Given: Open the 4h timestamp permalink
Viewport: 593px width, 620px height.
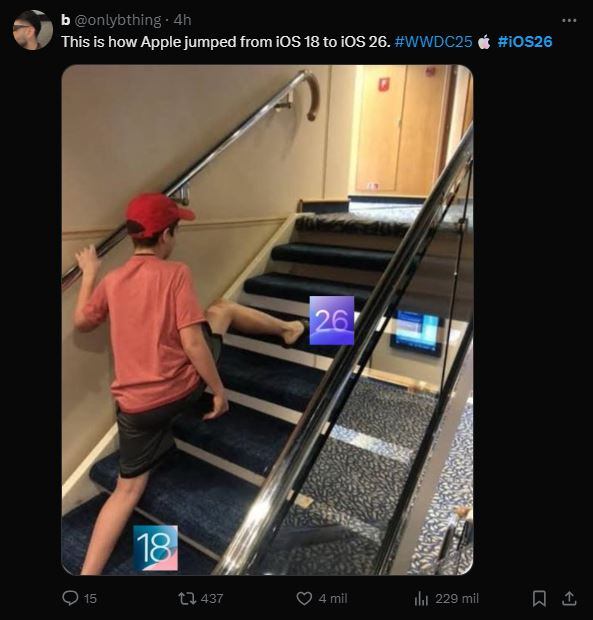Looking at the screenshot, I should click(182, 20).
